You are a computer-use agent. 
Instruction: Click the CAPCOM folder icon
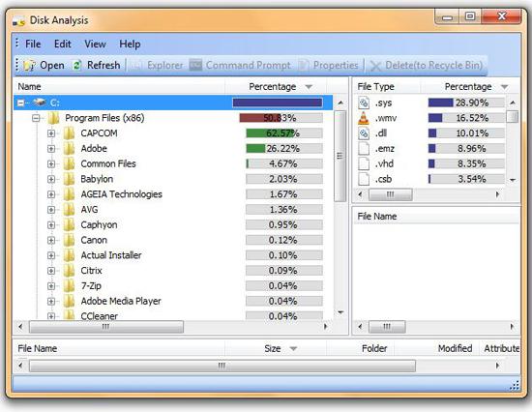(69, 133)
